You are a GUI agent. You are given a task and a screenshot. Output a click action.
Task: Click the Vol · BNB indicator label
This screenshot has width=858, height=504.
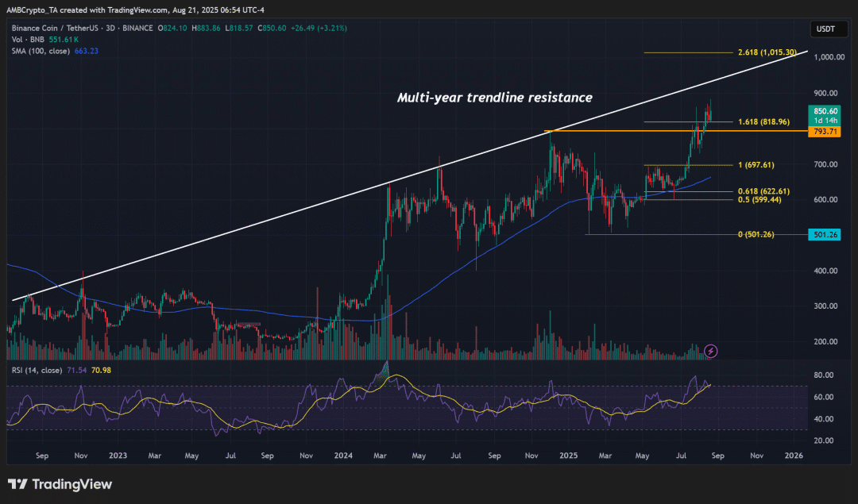pyautogui.click(x=28, y=40)
